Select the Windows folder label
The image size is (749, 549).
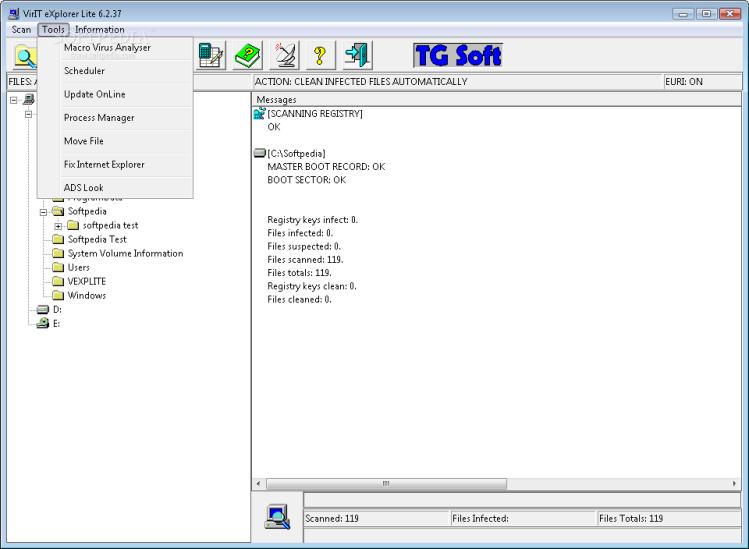[86, 295]
